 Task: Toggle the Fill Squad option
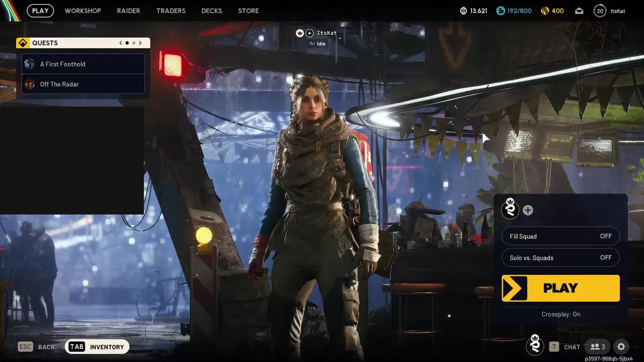[560, 236]
